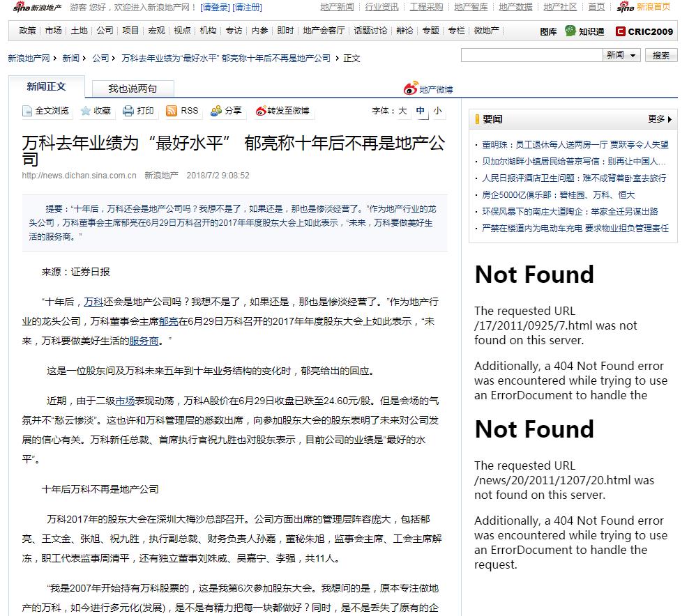Open the 即时 navigation item
Screen dimensions: 696x616
(x=285, y=31)
